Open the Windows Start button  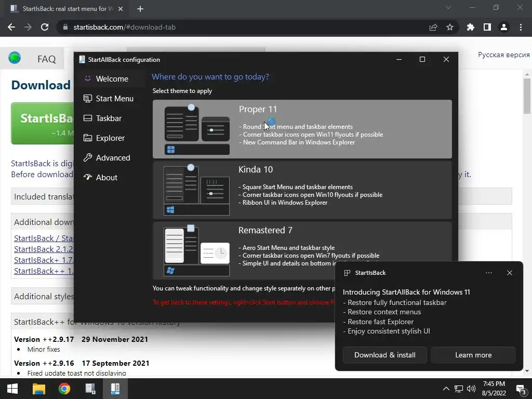tap(12, 389)
